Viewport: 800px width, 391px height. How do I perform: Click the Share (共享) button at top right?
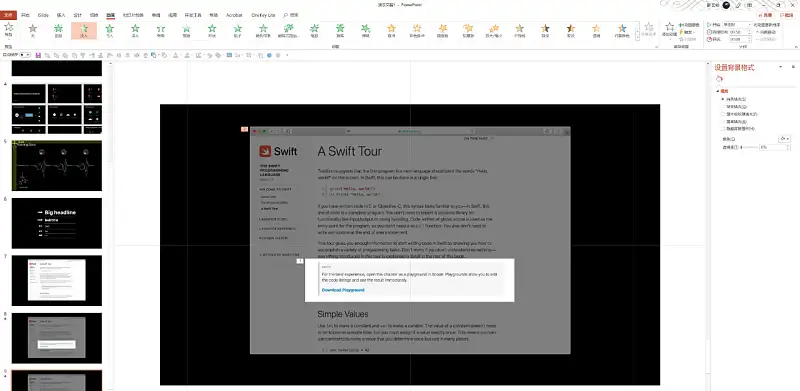[x=765, y=15]
